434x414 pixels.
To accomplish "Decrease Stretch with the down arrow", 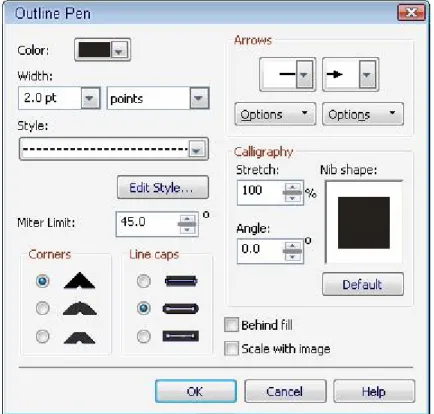I will [292, 198].
